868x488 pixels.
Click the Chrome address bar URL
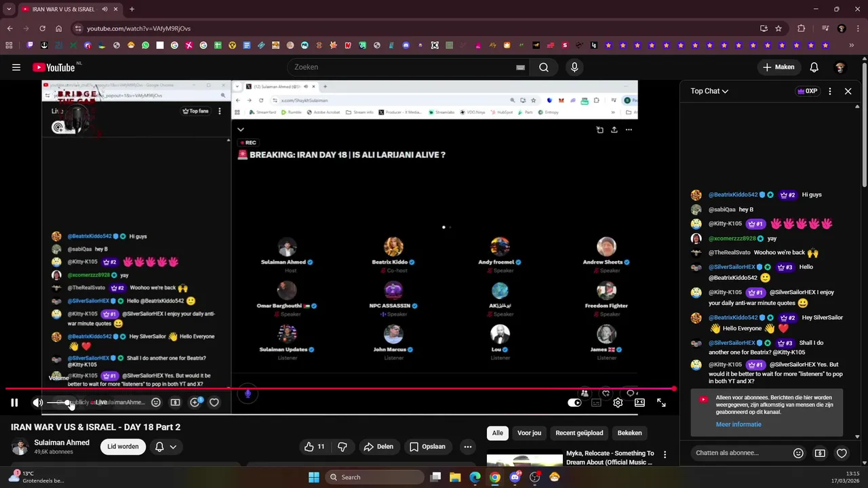coord(138,28)
